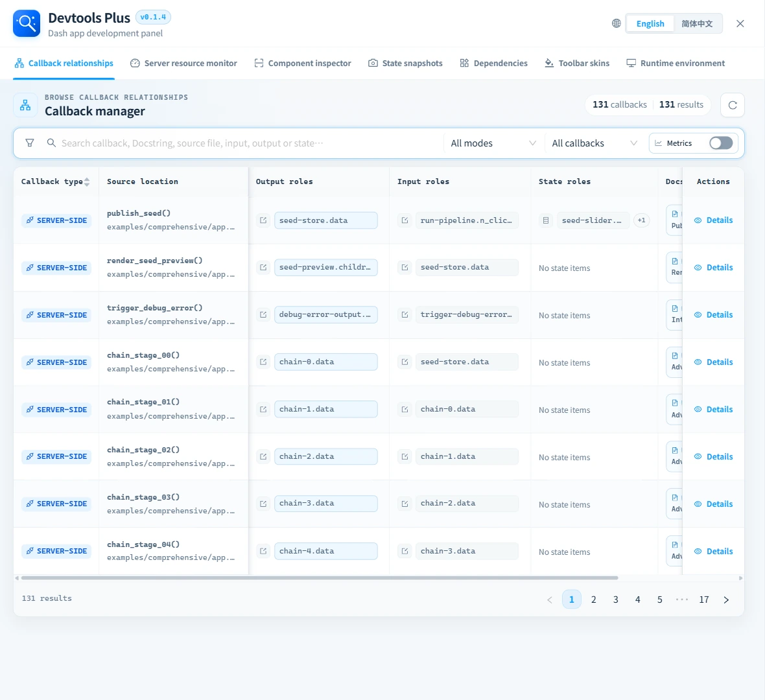
Task: Click the table horizontal scrollbar
Action: click(320, 577)
